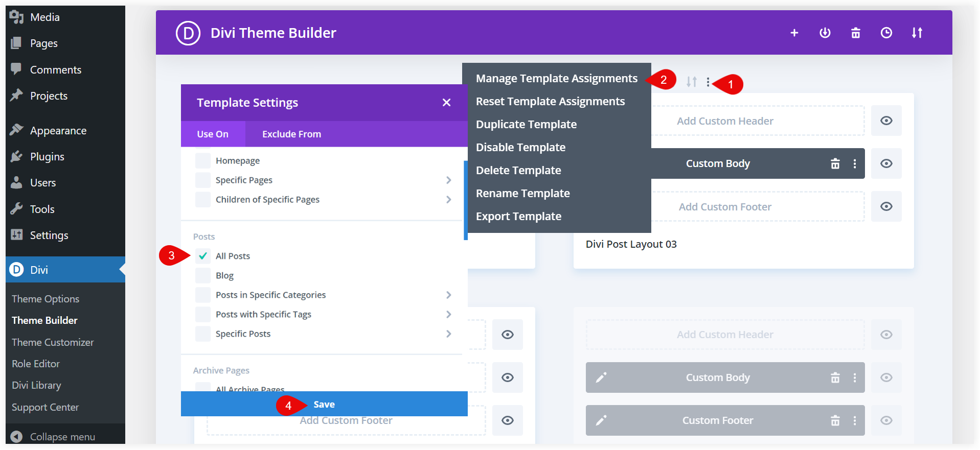Image resolution: width=980 pixels, height=450 pixels.
Task: Select Reset Template Assignments
Action: 550,101
